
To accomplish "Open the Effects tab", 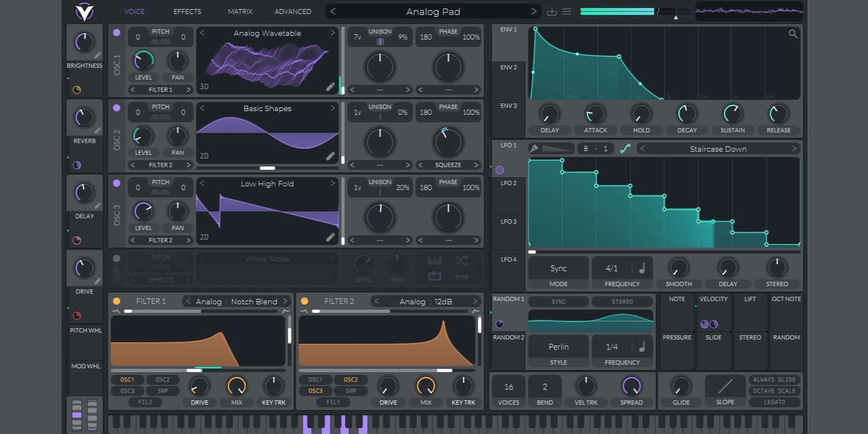I will 187,11.
